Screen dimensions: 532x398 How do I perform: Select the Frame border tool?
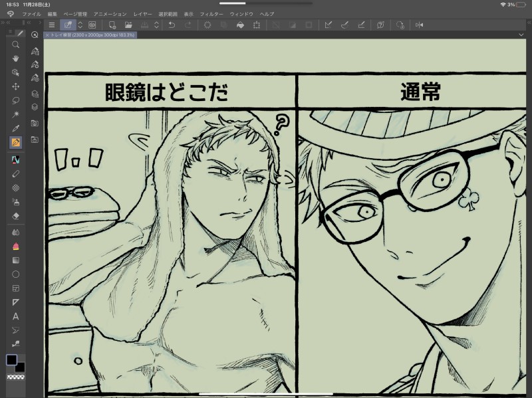point(15,288)
